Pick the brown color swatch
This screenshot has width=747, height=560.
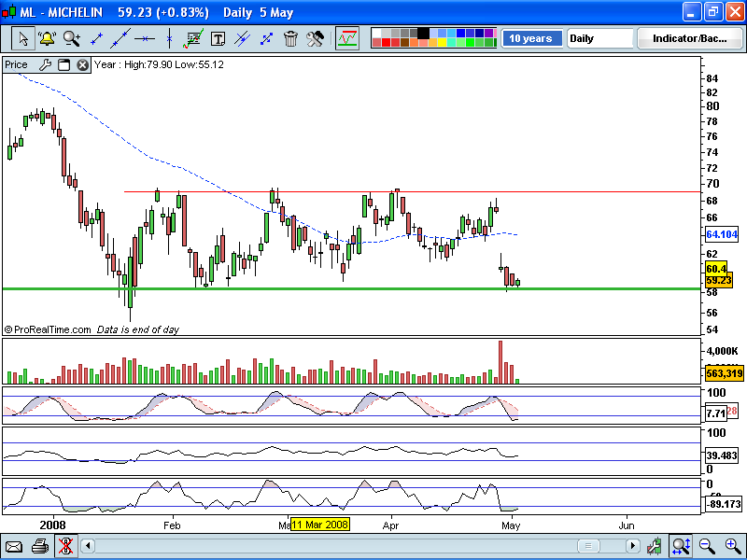404,42
